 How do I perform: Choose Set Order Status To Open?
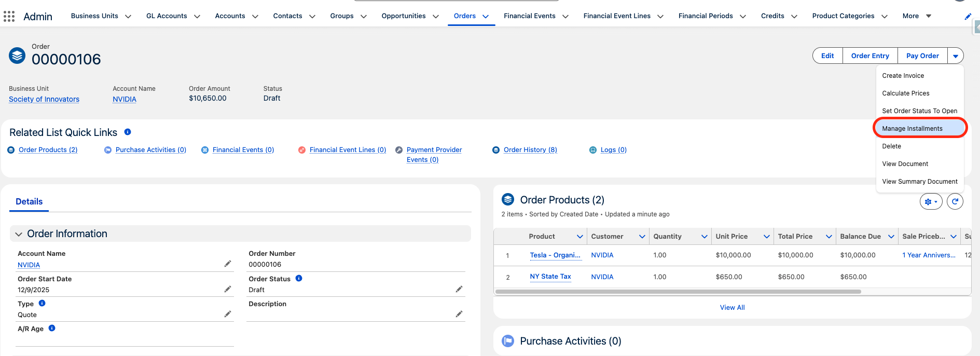[920, 111]
